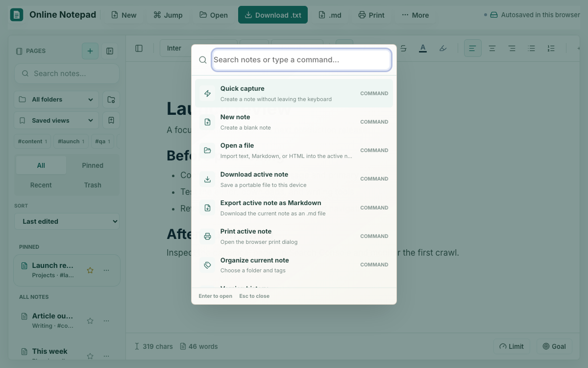This screenshot has width=588, height=368.
Task: Open more options for Article ou... note
Action: (106, 321)
